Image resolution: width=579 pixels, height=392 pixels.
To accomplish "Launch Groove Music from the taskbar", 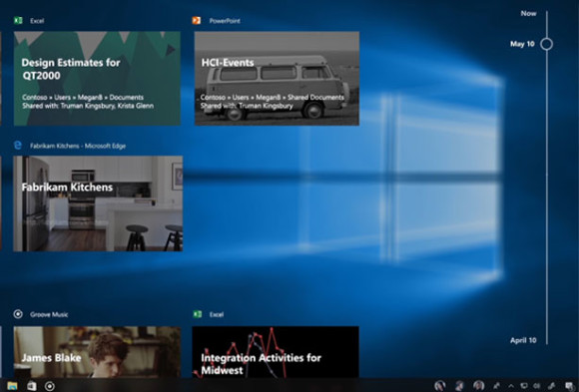I will pos(50,386).
